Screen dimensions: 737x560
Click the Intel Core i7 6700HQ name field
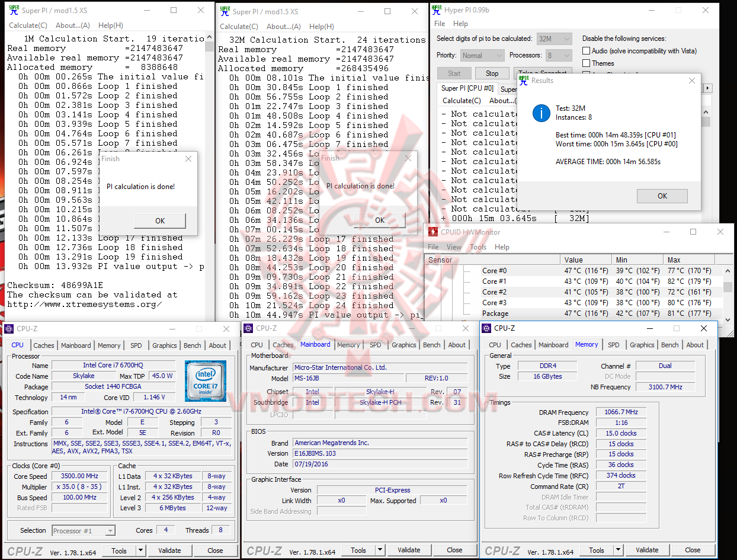tap(113, 366)
